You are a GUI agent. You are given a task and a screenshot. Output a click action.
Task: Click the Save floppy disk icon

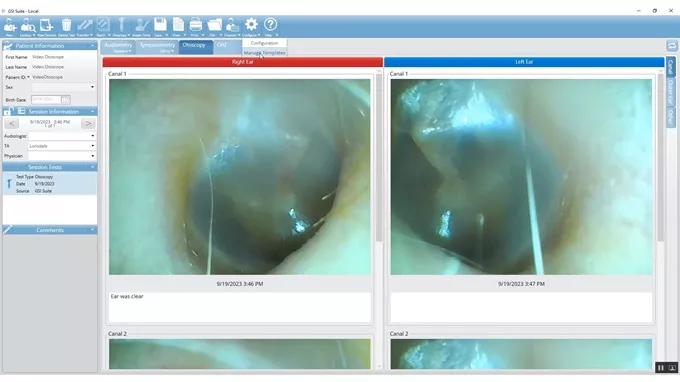(x=160, y=25)
